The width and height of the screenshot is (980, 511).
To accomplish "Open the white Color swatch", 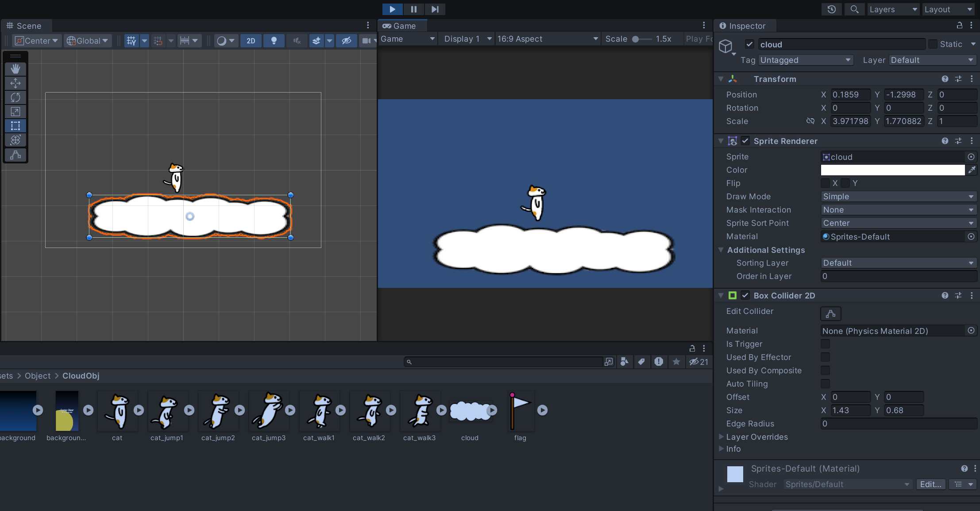I will tap(892, 170).
